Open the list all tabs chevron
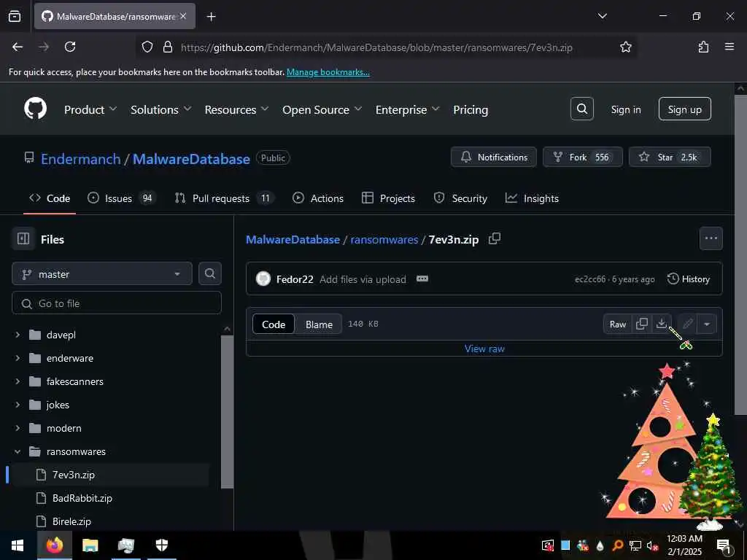Screen dimensions: 747x560 tap(602, 16)
